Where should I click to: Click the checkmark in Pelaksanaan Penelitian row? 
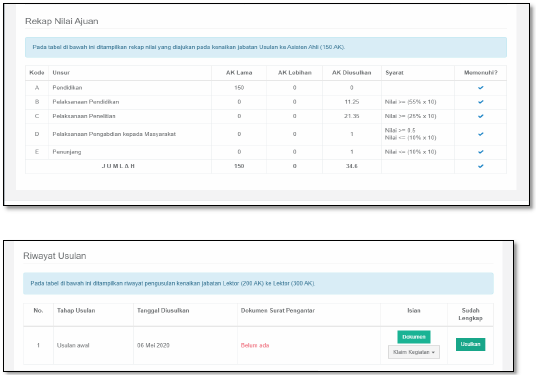(481, 116)
